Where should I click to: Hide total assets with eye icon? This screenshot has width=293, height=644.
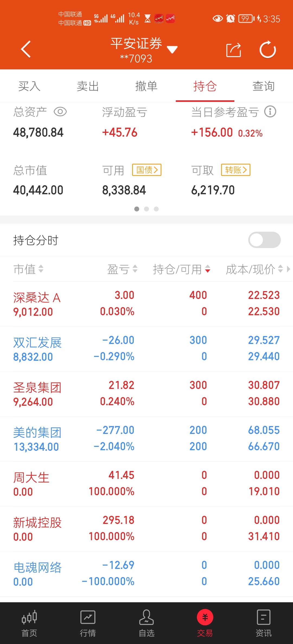tap(60, 112)
